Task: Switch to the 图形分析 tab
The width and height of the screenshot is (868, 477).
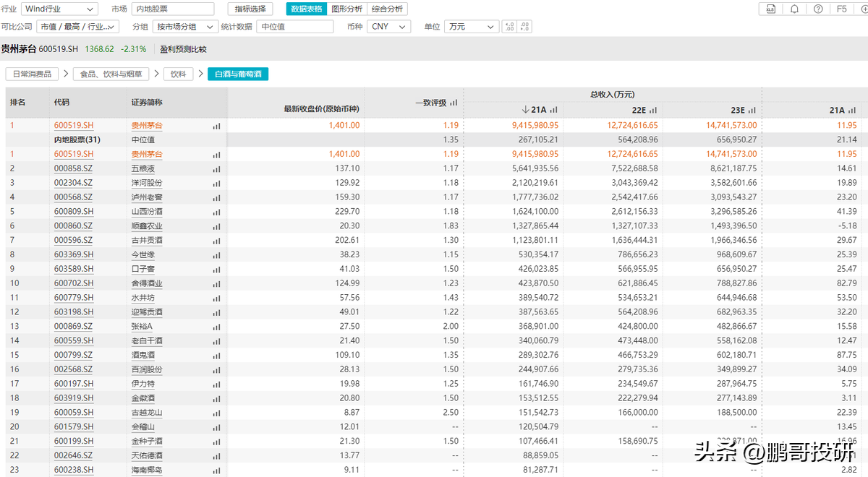Action: 346,9
